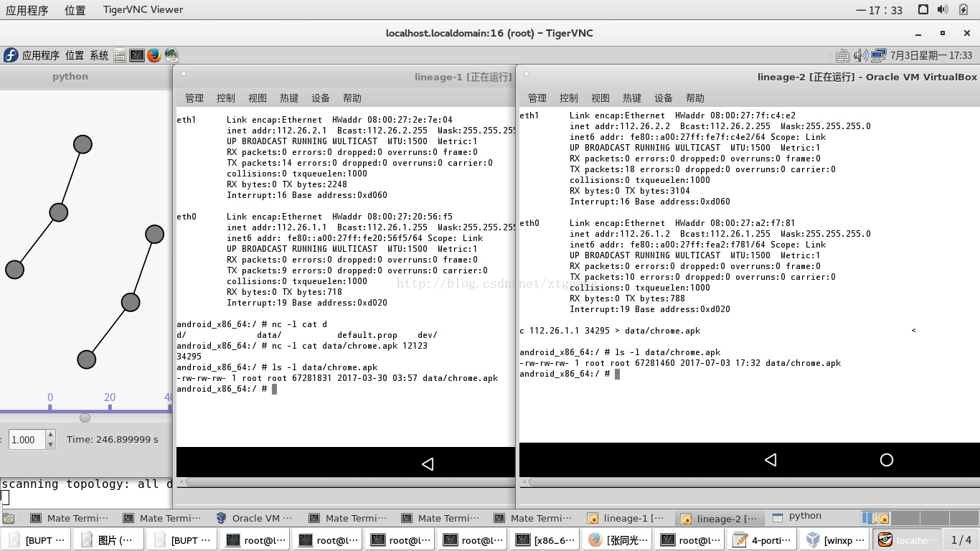Open 设备 menu in lineage-1 window

click(321, 98)
